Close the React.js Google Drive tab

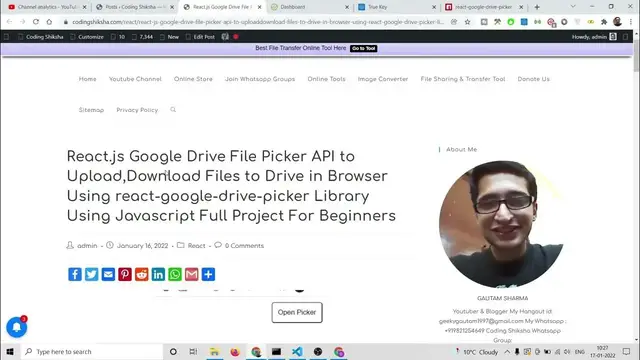[x=260, y=7]
